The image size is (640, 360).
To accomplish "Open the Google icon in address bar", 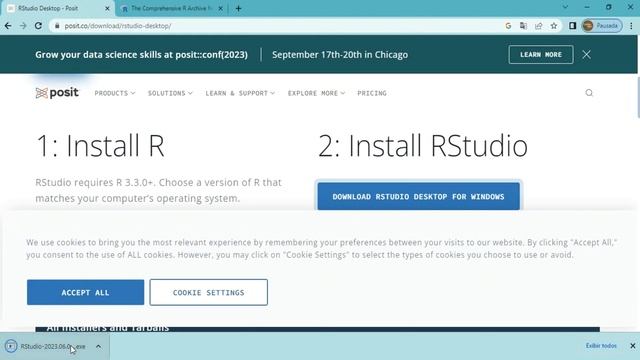I will pyautogui.click(x=508, y=26).
